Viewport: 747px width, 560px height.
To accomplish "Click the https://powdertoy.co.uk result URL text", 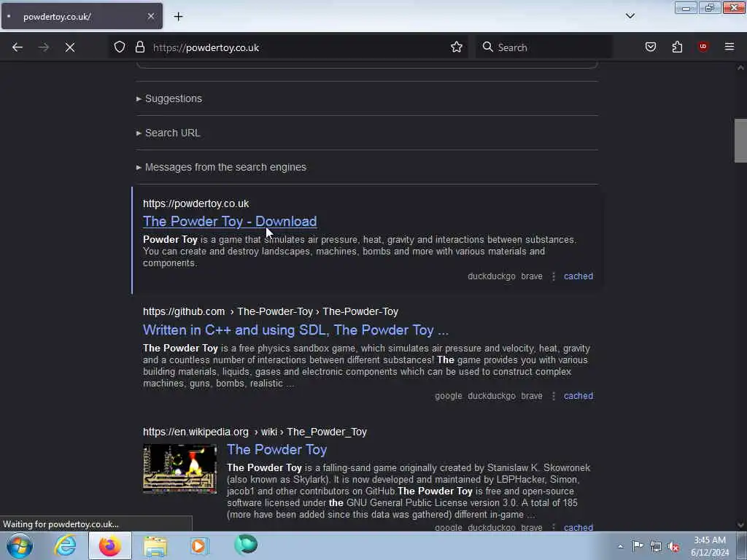I will (196, 203).
